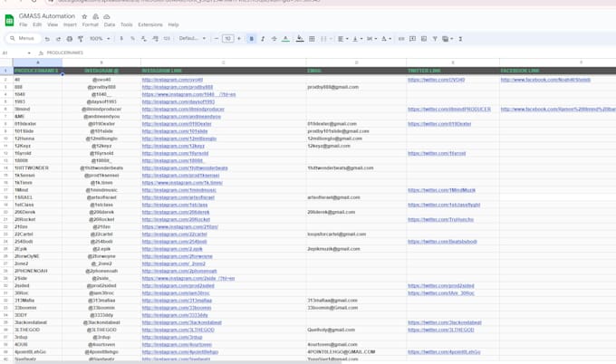Open the instagram.com/prodby888 link
The width and height of the screenshot is (616, 364).
(178, 87)
